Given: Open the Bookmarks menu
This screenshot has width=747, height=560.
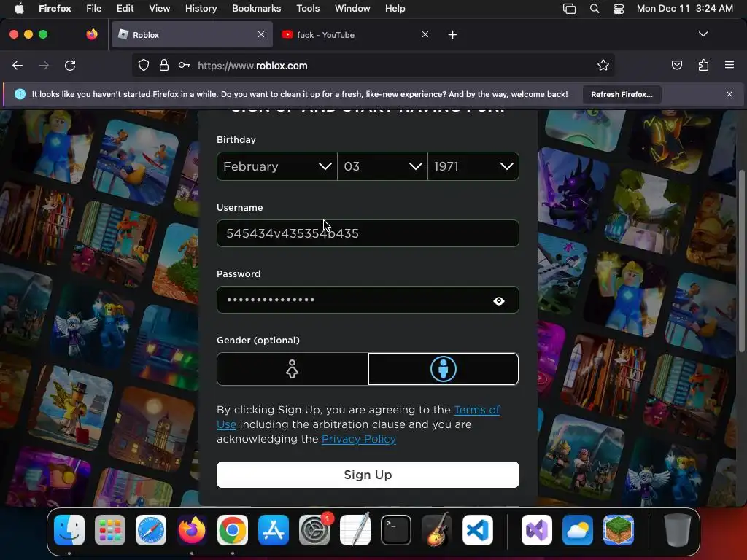Looking at the screenshot, I should click(256, 9).
